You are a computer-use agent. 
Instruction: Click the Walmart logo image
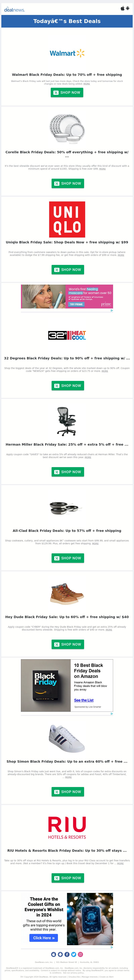tap(67, 53)
